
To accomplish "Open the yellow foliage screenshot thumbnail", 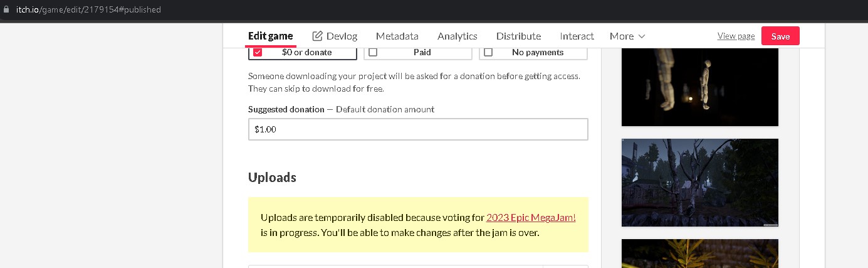I will (699, 254).
